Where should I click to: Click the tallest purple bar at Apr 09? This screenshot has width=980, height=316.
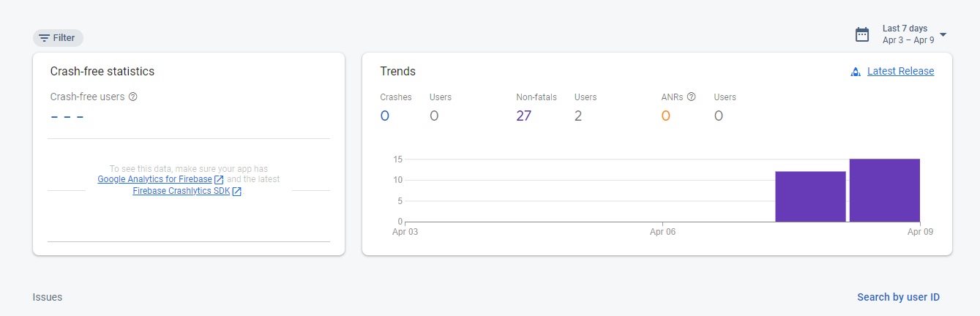point(884,190)
